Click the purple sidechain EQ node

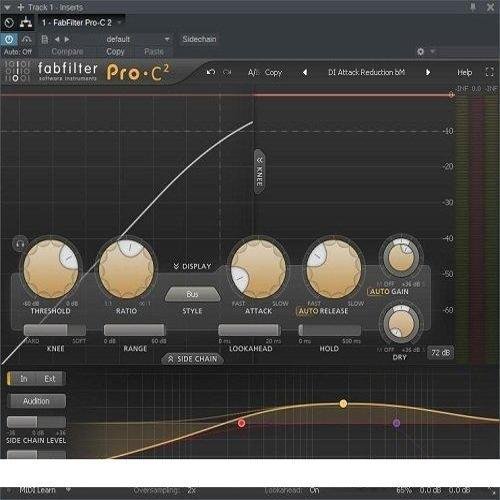pos(396,423)
